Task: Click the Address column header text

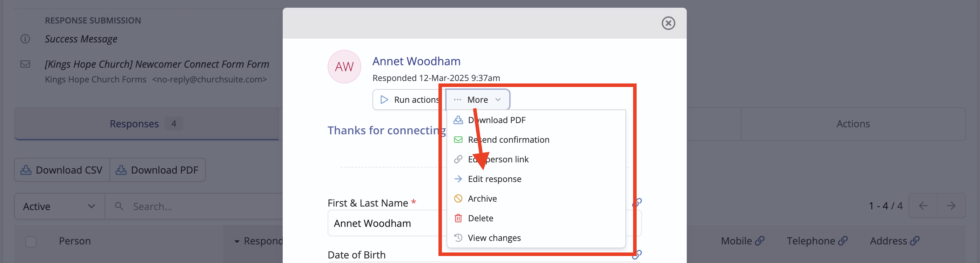Action: click(888, 241)
